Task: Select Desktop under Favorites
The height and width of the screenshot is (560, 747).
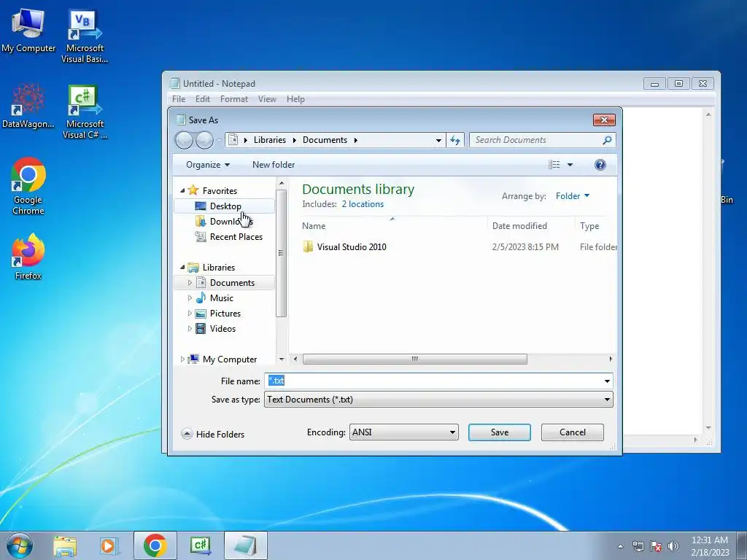Action: (x=225, y=206)
